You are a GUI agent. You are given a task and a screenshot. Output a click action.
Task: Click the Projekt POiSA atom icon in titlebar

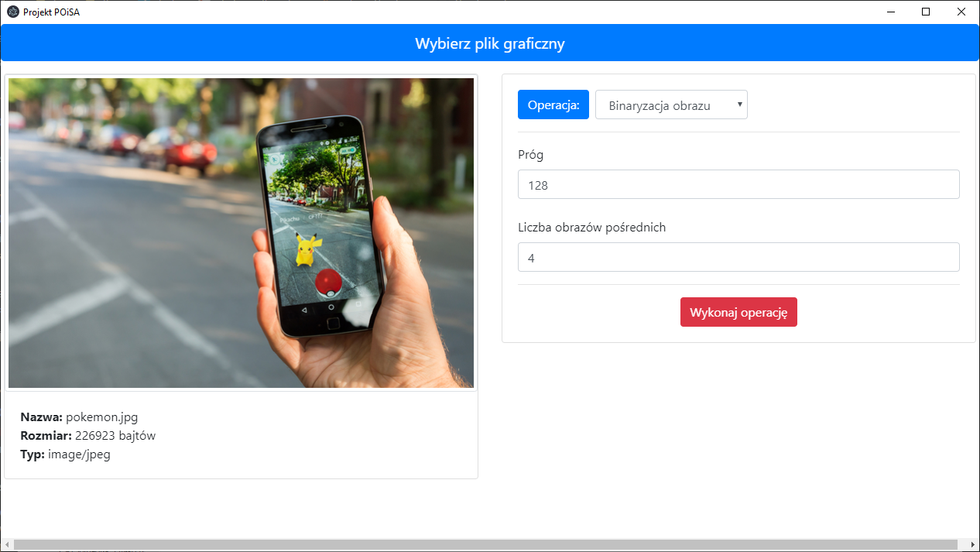pyautogui.click(x=12, y=12)
